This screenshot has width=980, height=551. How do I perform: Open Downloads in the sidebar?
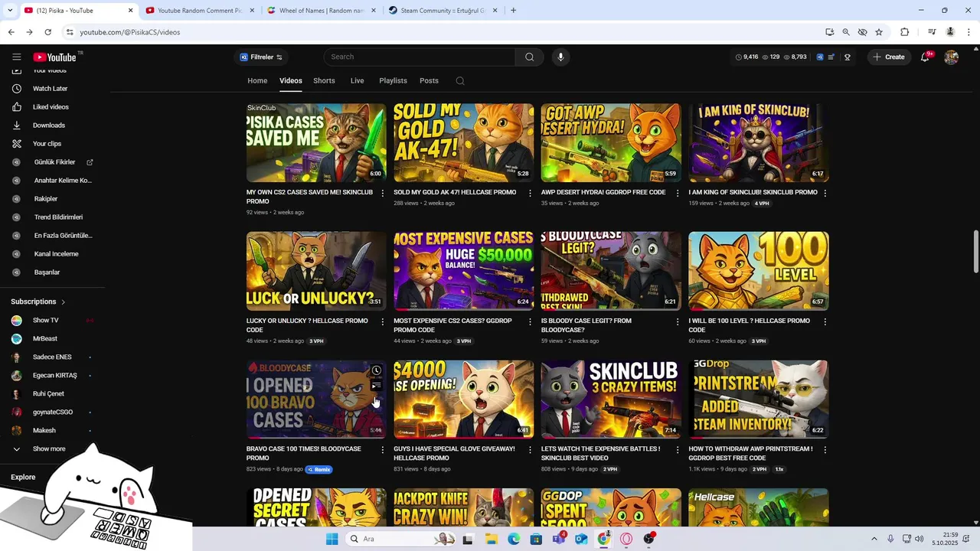point(51,126)
